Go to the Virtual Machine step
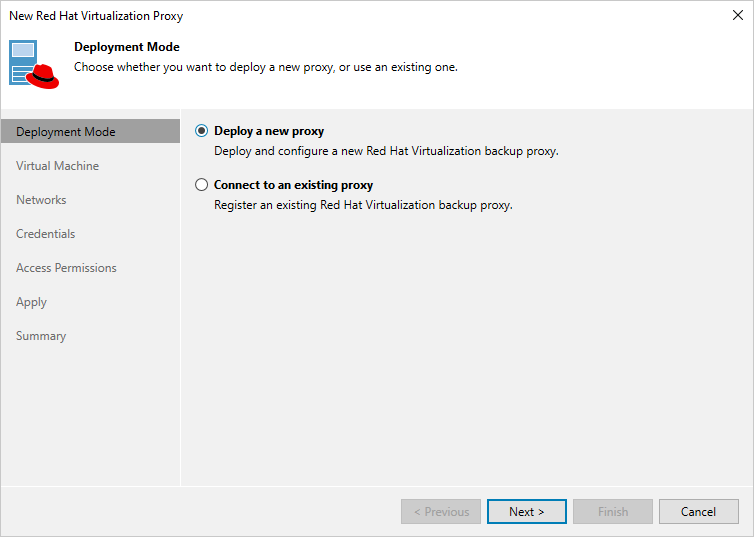The image size is (754, 537). point(58,166)
